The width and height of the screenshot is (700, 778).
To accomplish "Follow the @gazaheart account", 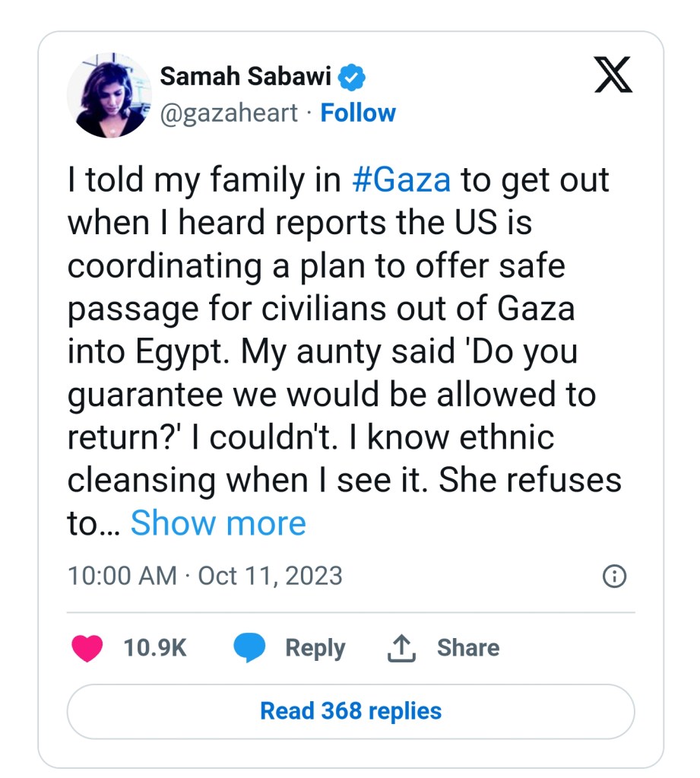I will (358, 113).
